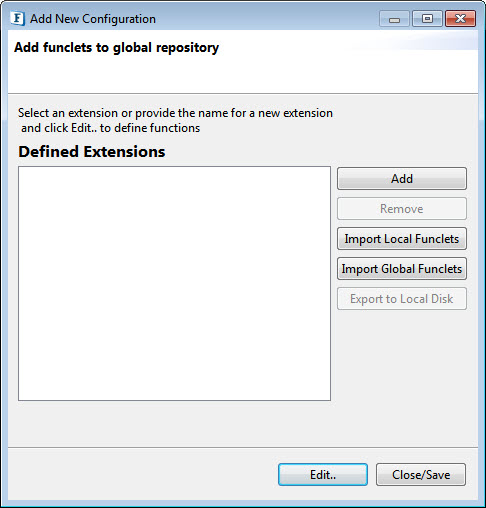Click the greyed-out Remove button

(402, 209)
